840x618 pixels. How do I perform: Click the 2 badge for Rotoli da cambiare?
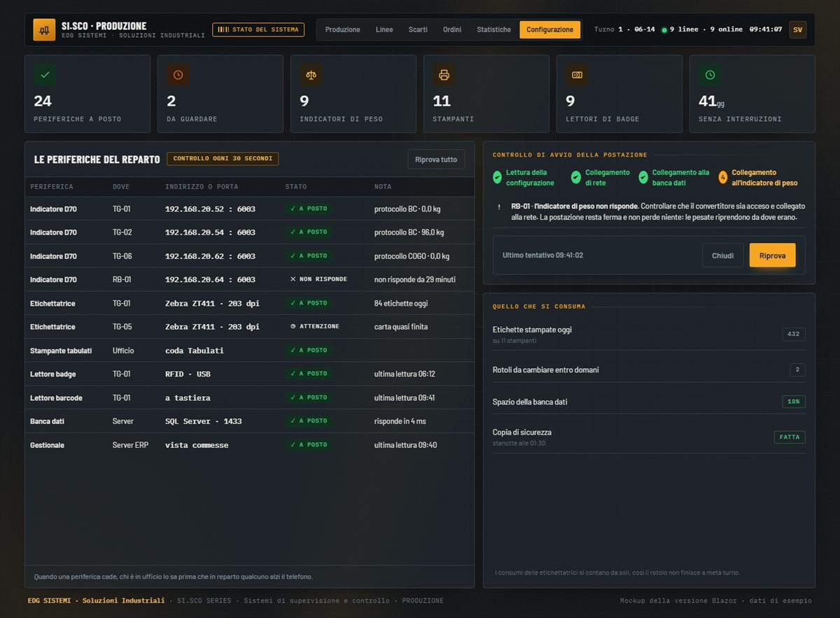coord(797,370)
